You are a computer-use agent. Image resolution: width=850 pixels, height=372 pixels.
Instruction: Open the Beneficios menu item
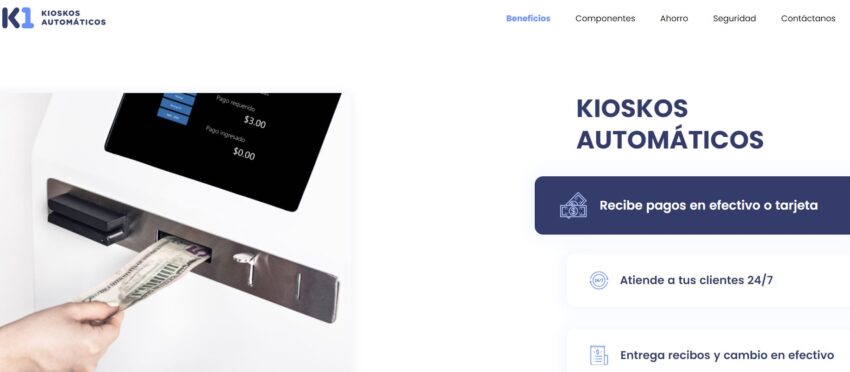click(528, 18)
